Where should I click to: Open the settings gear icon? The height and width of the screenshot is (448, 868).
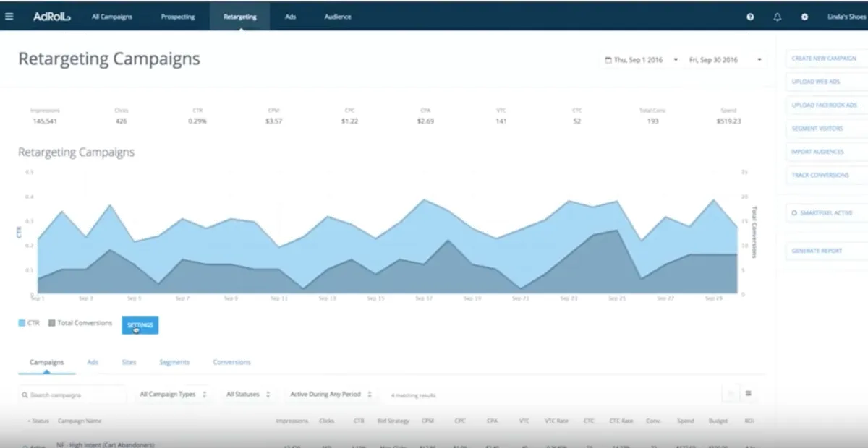point(804,17)
